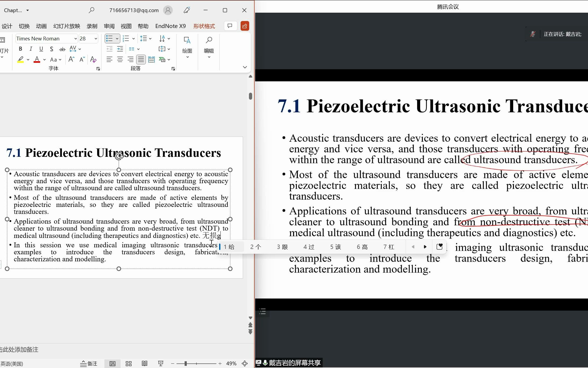Open the Times New Roman font dropdown
Viewport: 588px width, 368px height.
[x=76, y=39]
